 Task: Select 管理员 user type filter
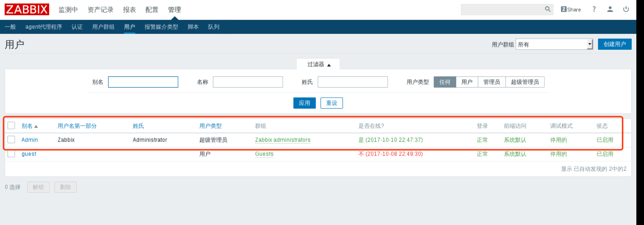tap(491, 82)
